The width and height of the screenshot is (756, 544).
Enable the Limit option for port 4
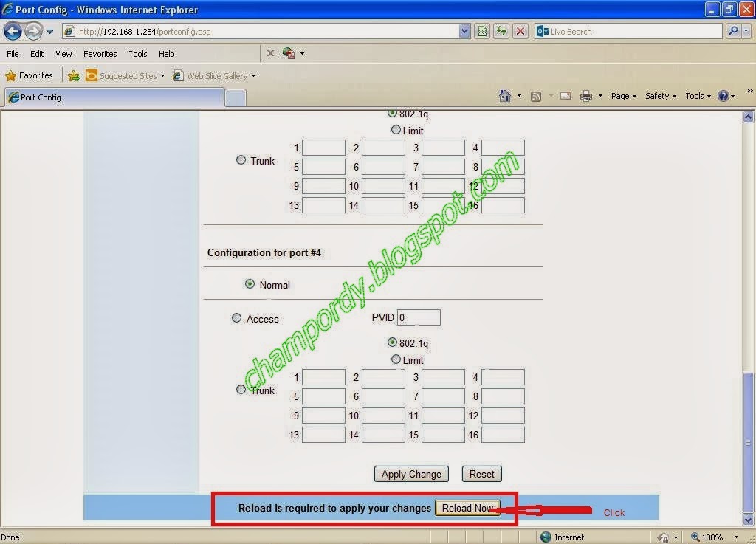coord(396,359)
